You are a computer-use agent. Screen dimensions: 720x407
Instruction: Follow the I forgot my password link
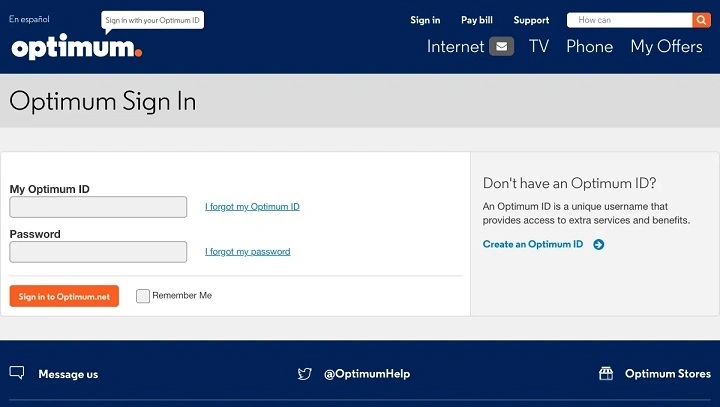pos(248,252)
